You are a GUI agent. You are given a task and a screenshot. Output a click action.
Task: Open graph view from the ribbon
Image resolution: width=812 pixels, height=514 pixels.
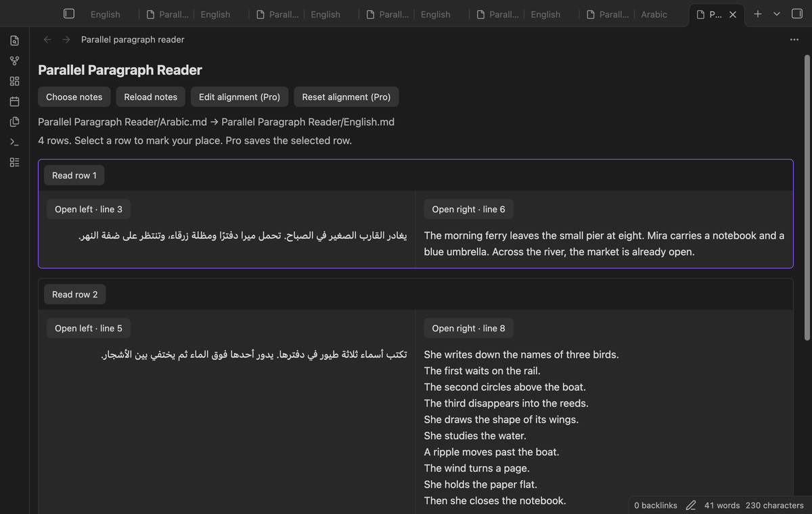click(14, 61)
